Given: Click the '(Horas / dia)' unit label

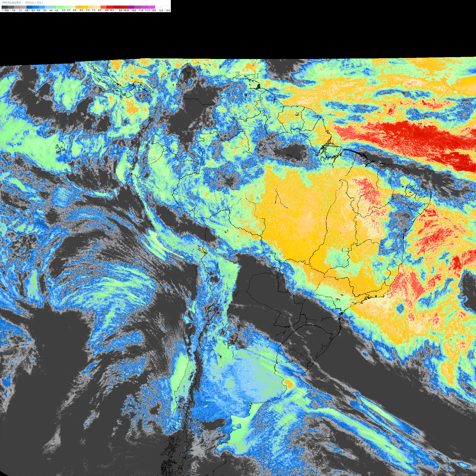Looking at the screenshot, I should pyautogui.click(x=34, y=2).
